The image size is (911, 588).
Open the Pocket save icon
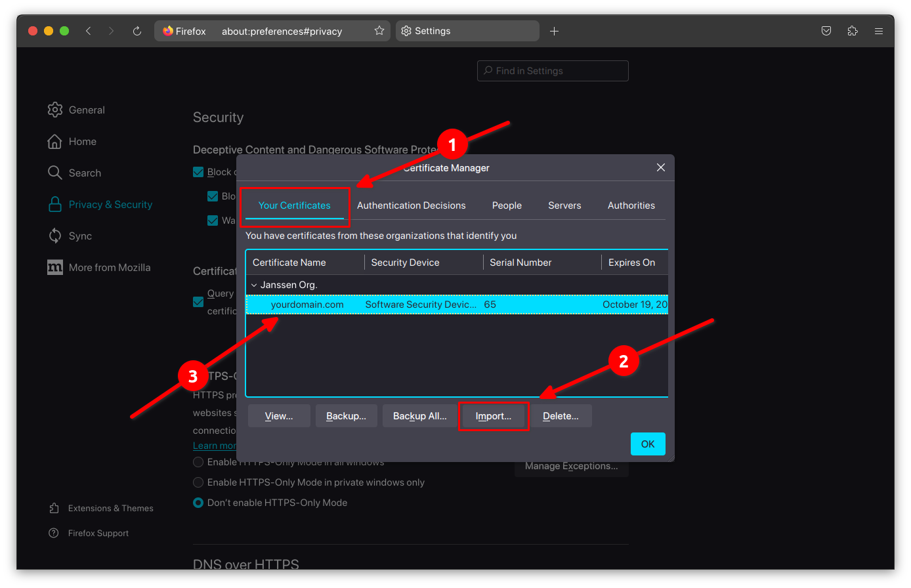point(826,31)
